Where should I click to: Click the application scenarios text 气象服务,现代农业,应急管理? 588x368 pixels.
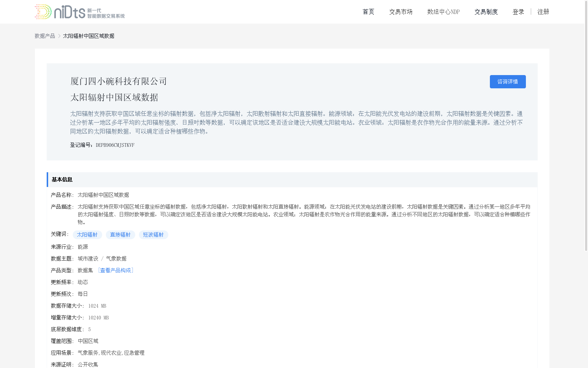pyautogui.click(x=111, y=353)
